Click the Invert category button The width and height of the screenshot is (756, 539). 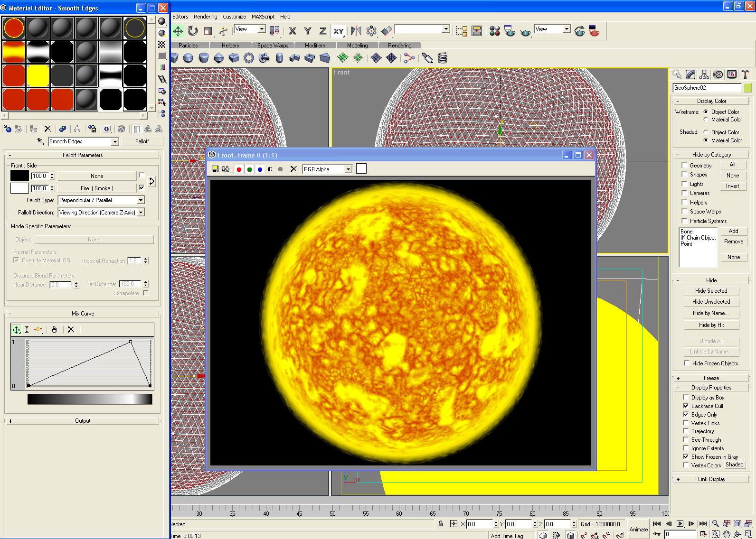pyautogui.click(x=732, y=186)
